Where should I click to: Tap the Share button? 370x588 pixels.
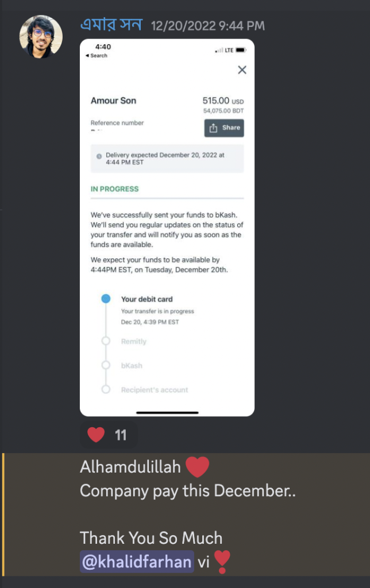224,128
